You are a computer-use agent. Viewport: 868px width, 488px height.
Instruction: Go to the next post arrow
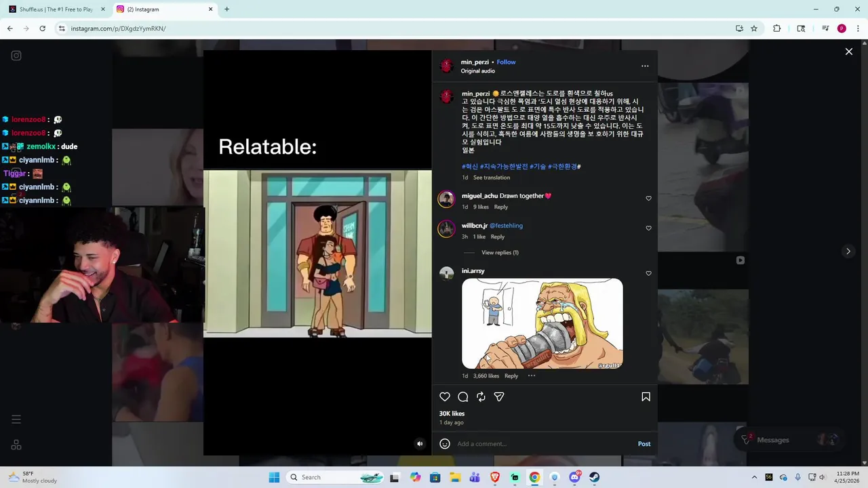coord(848,251)
